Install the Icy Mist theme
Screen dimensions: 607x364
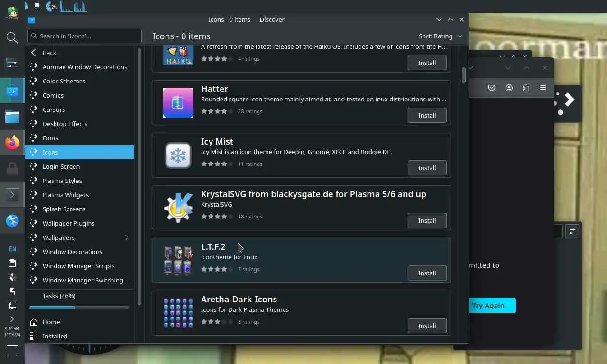pos(427,168)
